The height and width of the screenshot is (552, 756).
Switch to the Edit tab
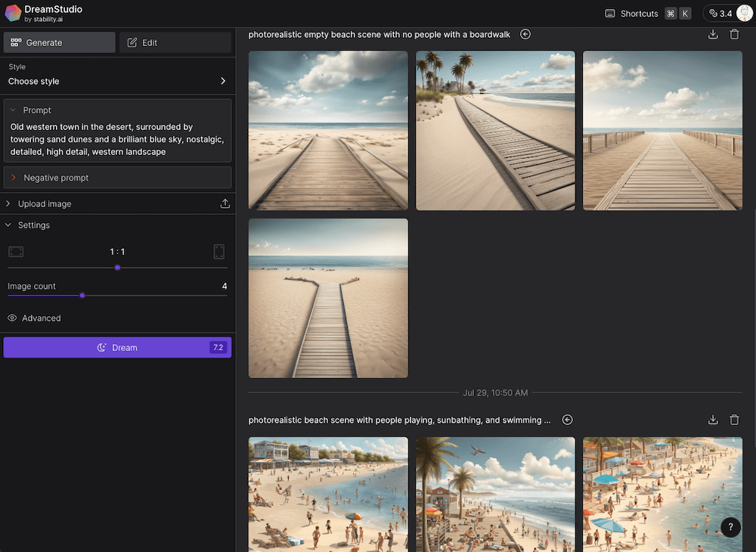(x=175, y=42)
